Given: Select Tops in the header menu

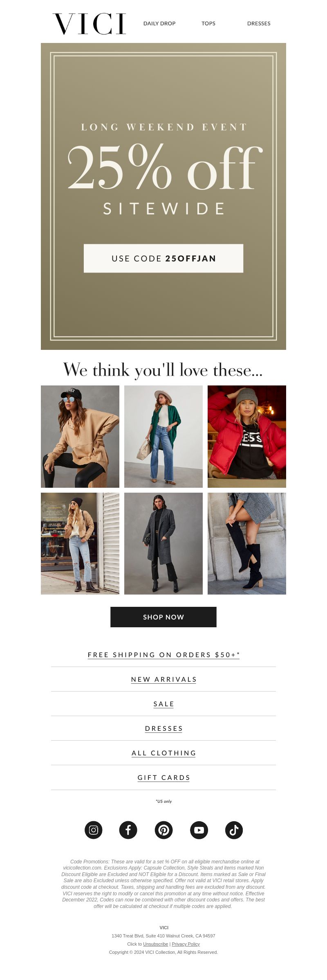Looking at the screenshot, I should click(208, 23).
